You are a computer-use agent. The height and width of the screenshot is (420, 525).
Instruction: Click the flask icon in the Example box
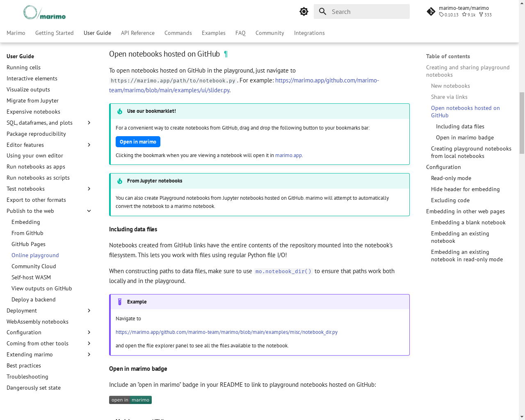(x=120, y=302)
